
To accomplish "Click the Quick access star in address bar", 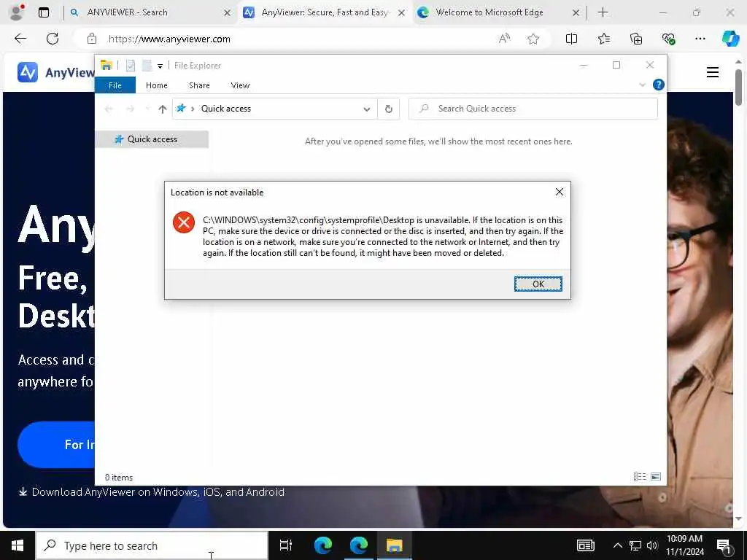I will pyautogui.click(x=181, y=108).
